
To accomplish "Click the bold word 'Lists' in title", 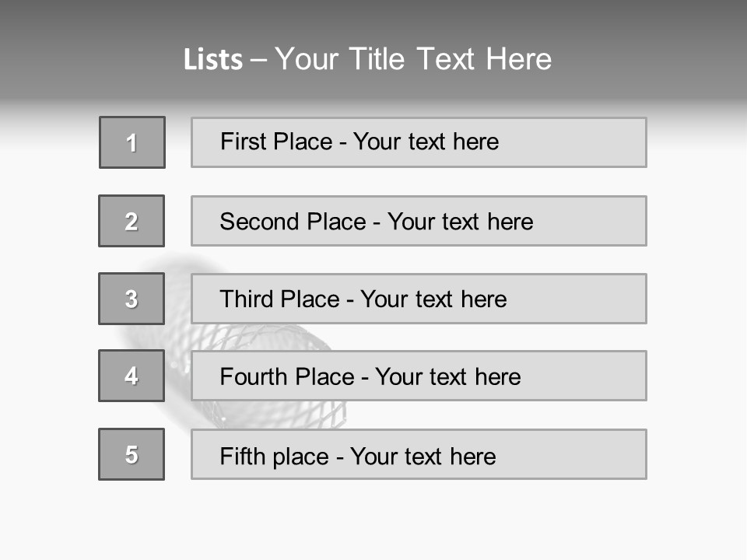I will coord(213,60).
